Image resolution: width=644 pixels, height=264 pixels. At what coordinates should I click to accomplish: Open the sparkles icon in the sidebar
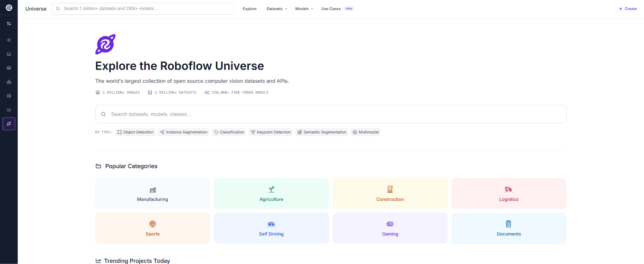(x=9, y=40)
